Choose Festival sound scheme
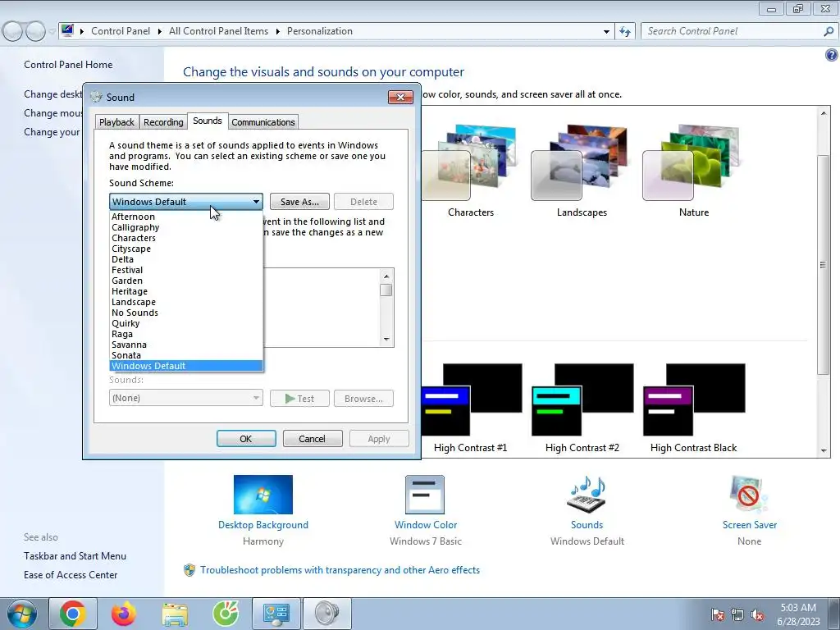Image resolution: width=840 pixels, height=630 pixels. pos(186,270)
